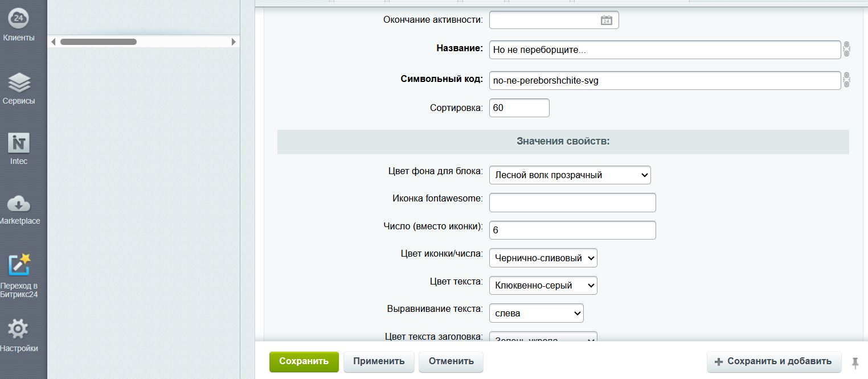
Task: Click the Сохранить и добавить button
Action: point(773,361)
